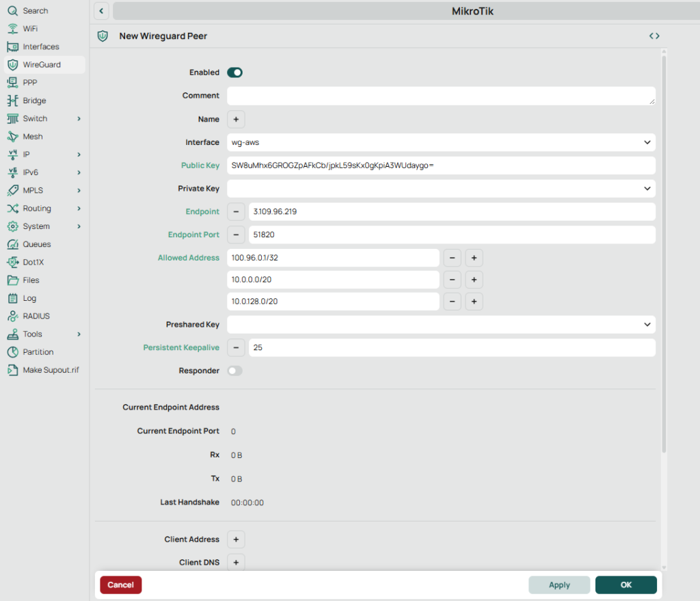Viewport: 700px width, 601px height.
Task: Open the System menu item
Action: [x=36, y=226]
